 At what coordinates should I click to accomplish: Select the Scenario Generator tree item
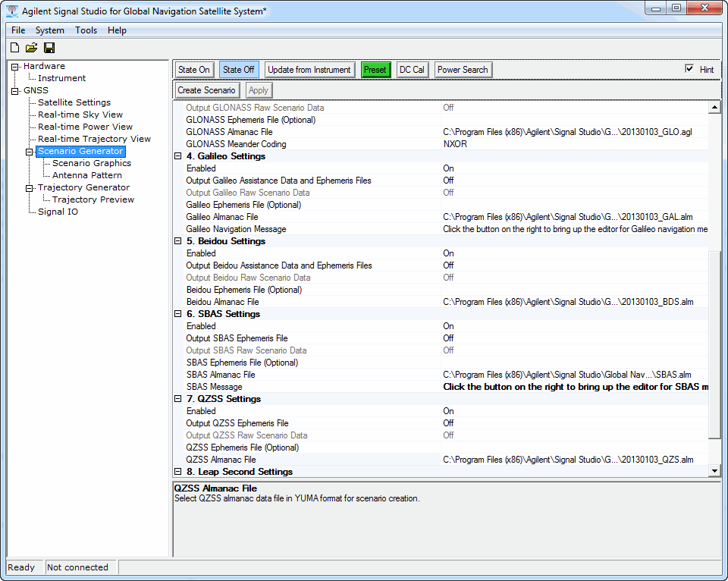click(x=80, y=151)
